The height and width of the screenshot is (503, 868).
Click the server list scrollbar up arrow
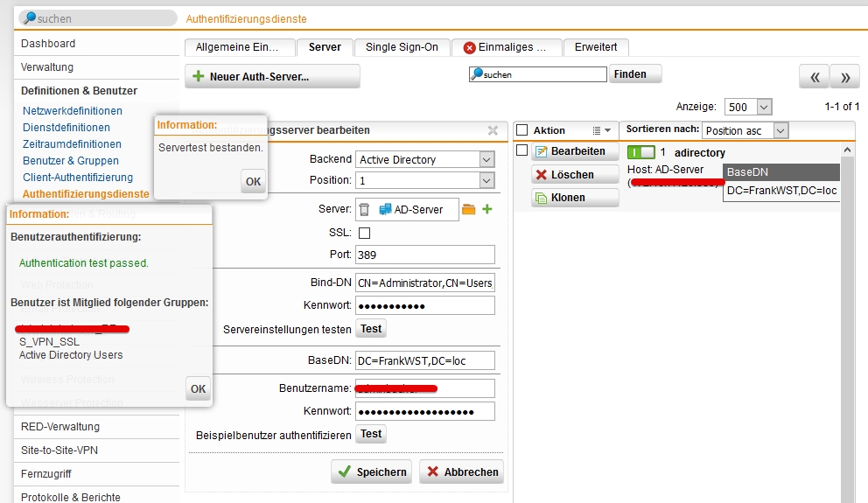tap(847, 150)
